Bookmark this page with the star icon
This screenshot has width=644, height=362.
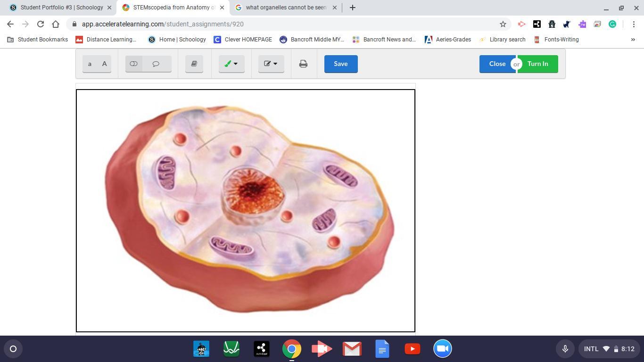click(x=503, y=24)
